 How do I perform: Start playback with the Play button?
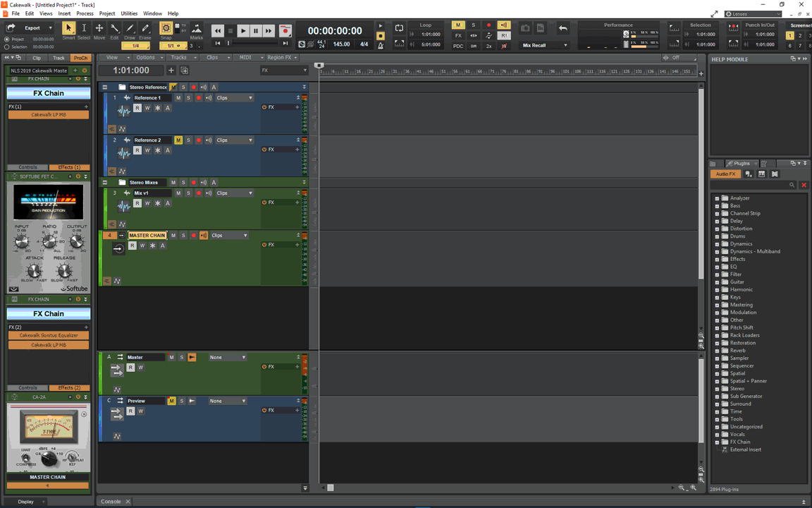(243, 31)
